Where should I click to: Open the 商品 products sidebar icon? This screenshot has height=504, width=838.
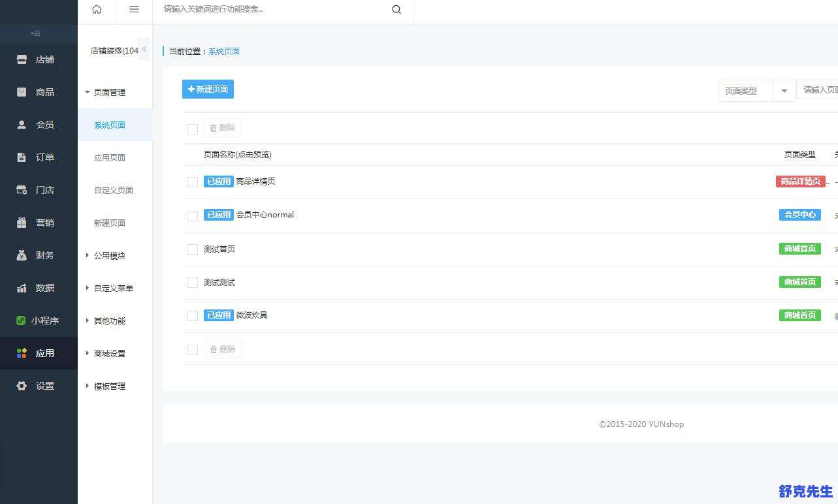pyautogui.click(x=22, y=92)
